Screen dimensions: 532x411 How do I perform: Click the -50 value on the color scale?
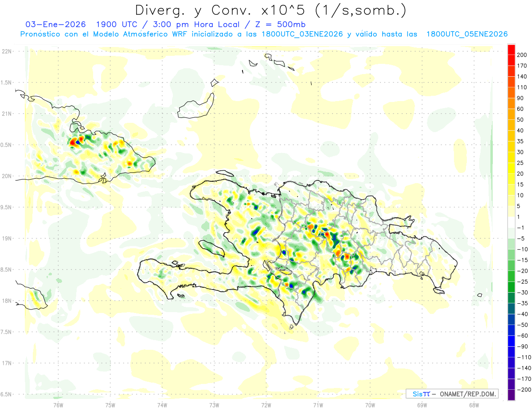click(x=522, y=325)
